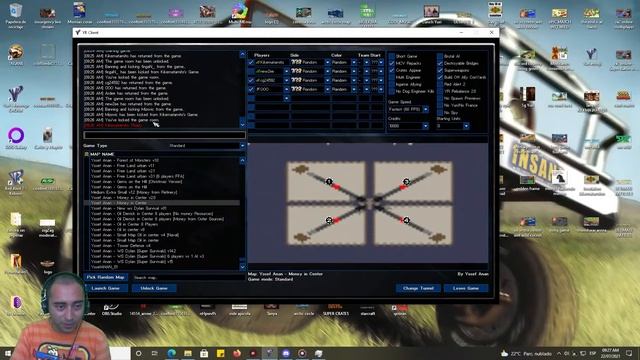
Task: Click starting position 3 on the map preview
Action: 406,181
